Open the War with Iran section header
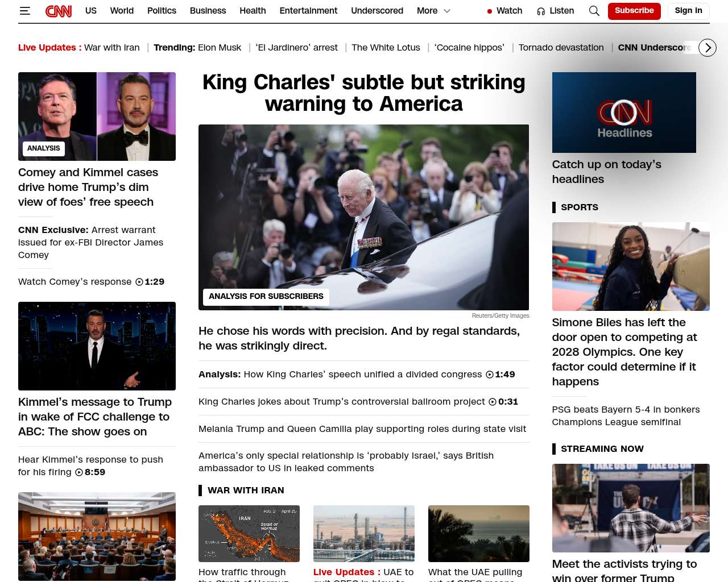Screen dimensions: 728x582 point(246,490)
